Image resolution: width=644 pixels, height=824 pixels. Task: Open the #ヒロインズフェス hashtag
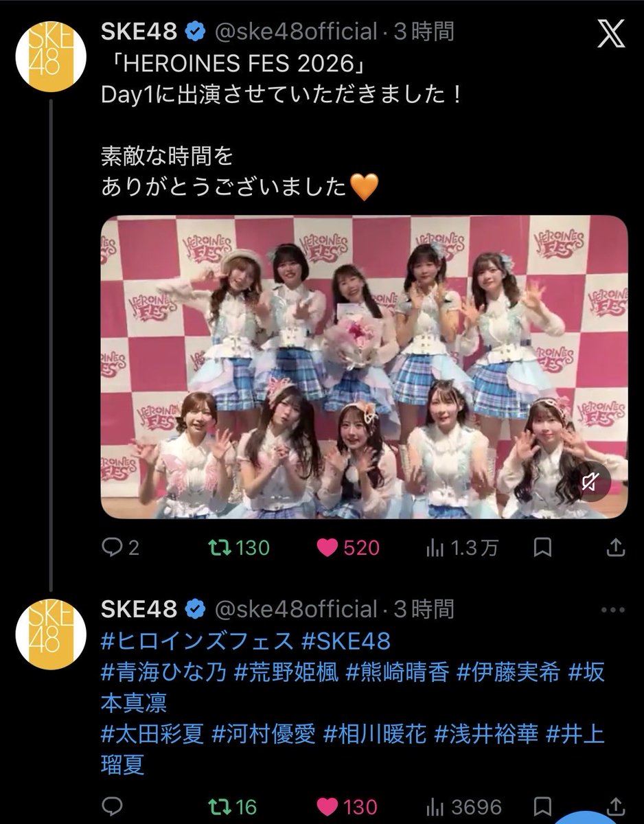point(196,641)
